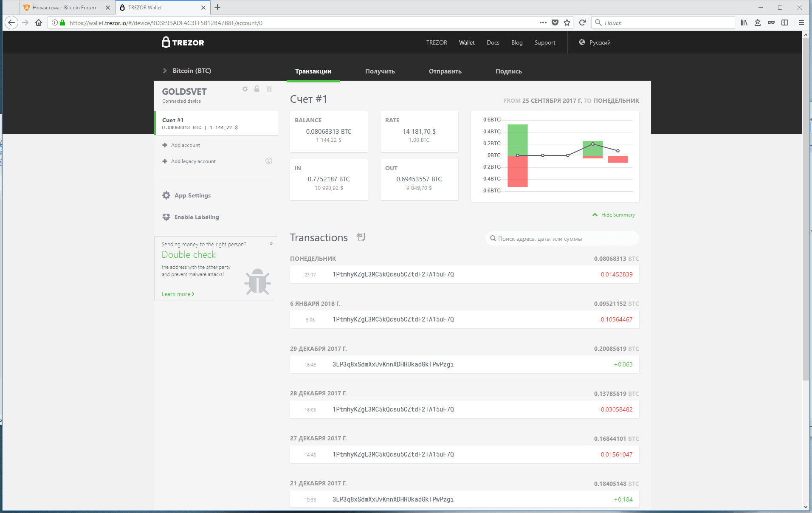
Task: Follow the Learn more link
Action: coord(178,294)
